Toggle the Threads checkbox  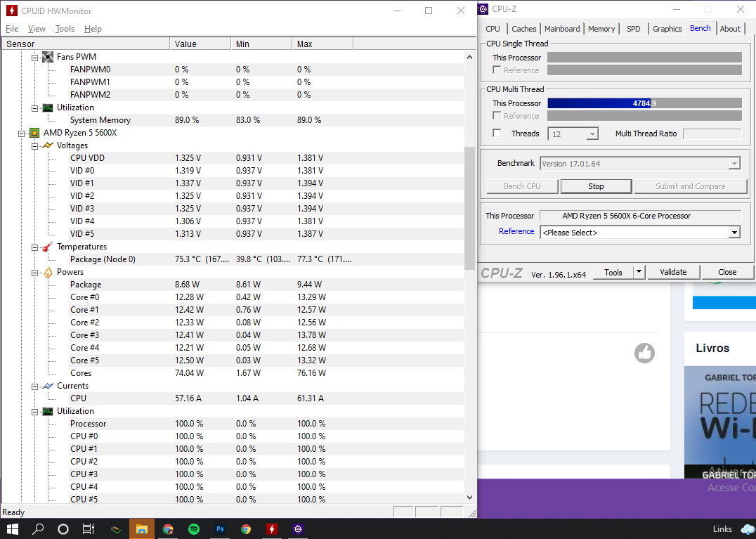click(x=497, y=133)
